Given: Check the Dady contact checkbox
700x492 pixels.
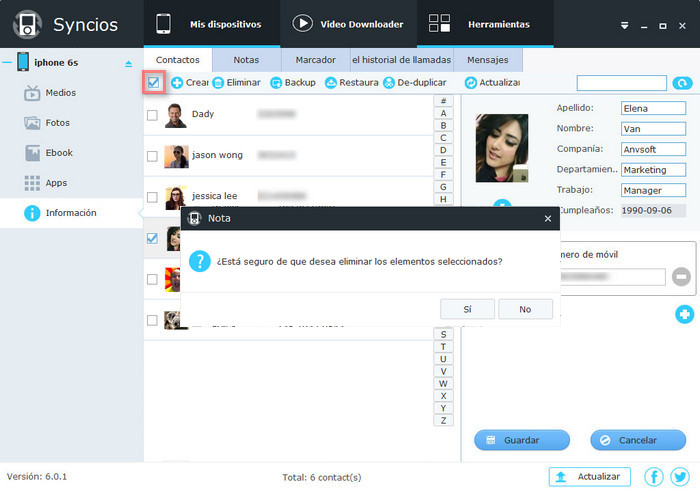Looking at the screenshot, I should [152, 115].
